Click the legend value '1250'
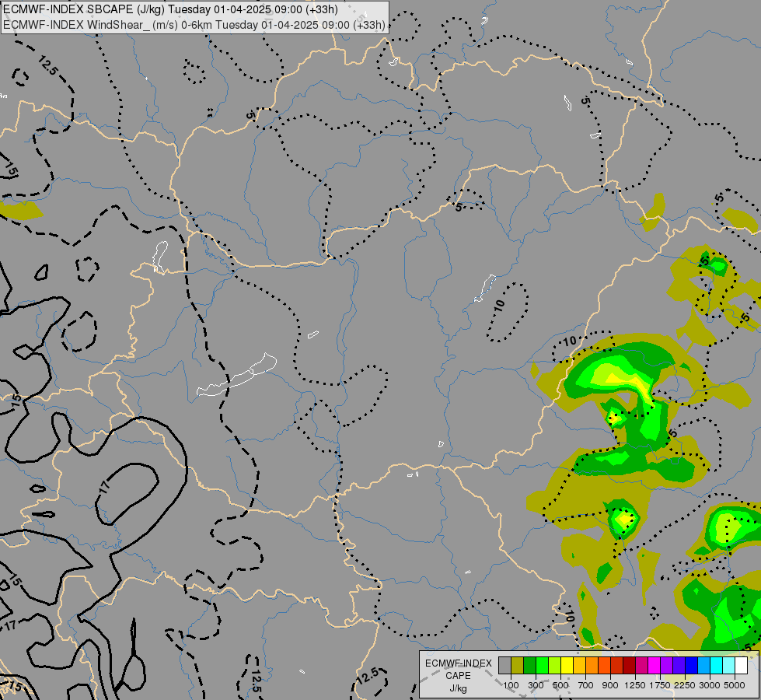 tap(635, 685)
